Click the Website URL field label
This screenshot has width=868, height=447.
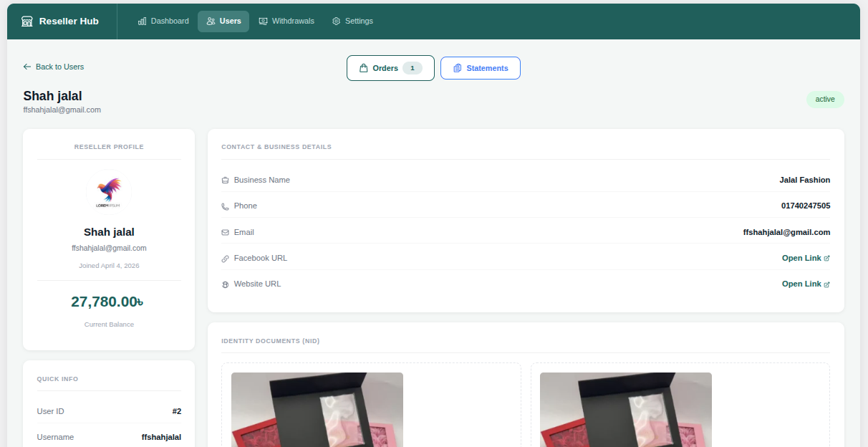pyautogui.click(x=258, y=284)
